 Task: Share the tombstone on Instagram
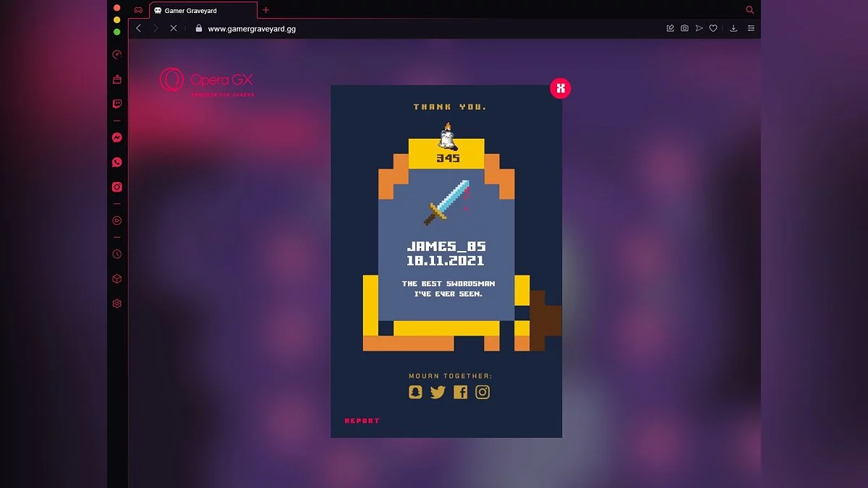(482, 392)
